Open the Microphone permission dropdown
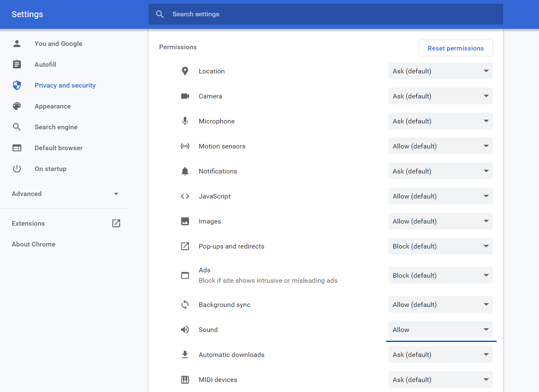The width and height of the screenshot is (539, 392). [440, 121]
